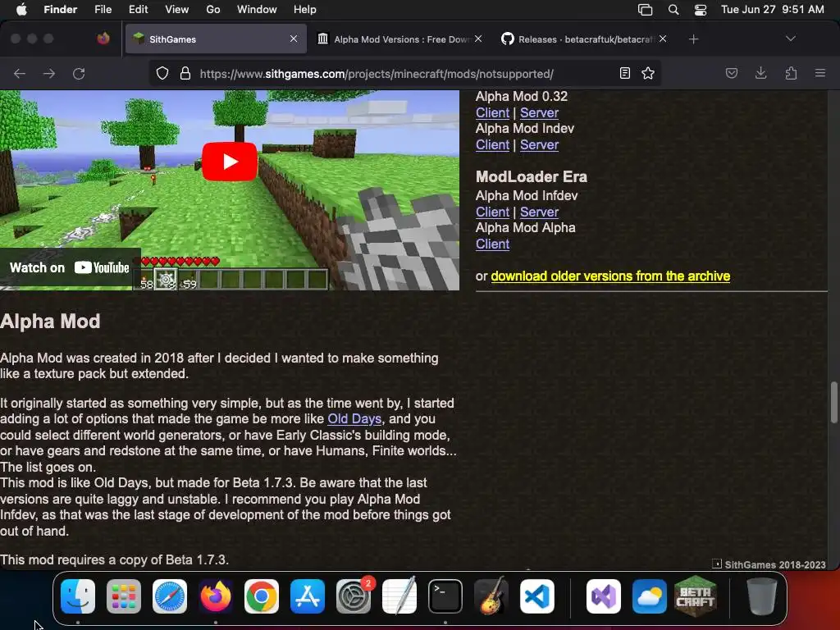The height and width of the screenshot is (630, 840).
Task: Open the Firefox application menu
Action: [x=820, y=73]
